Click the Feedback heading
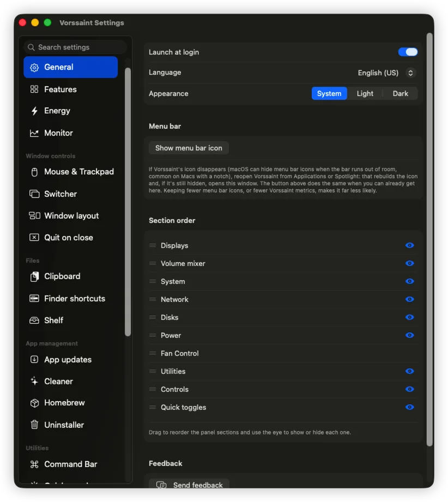 point(166,464)
